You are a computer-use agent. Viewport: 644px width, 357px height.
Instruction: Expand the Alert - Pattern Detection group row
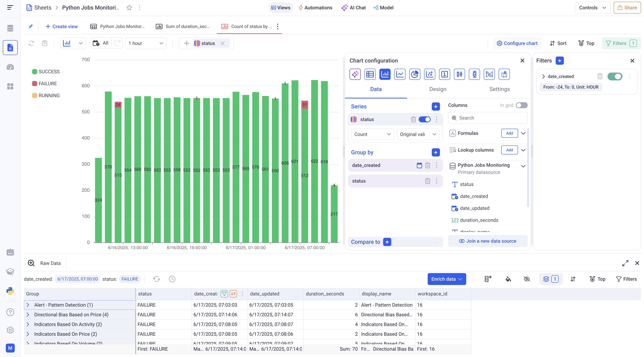[x=28, y=305]
